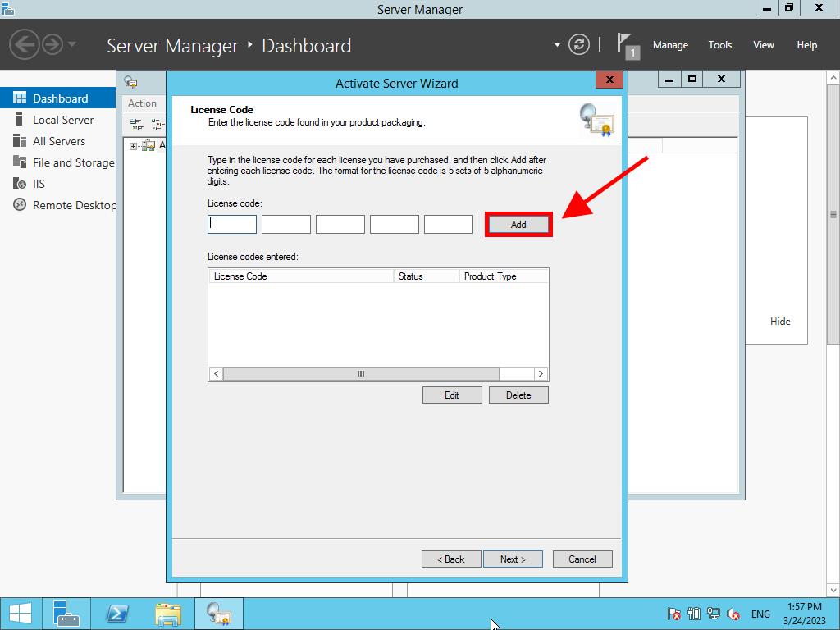Click the License Code column header
The image size is (840, 630).
[301, 276]
